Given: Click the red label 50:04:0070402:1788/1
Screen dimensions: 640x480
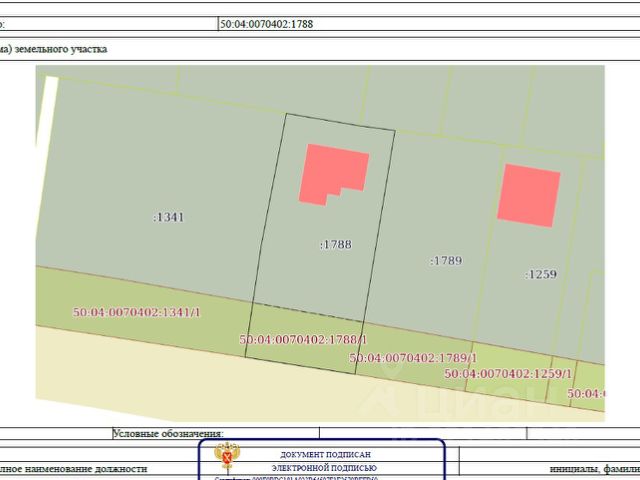Looking at the screenshot, I should [303, 340].
